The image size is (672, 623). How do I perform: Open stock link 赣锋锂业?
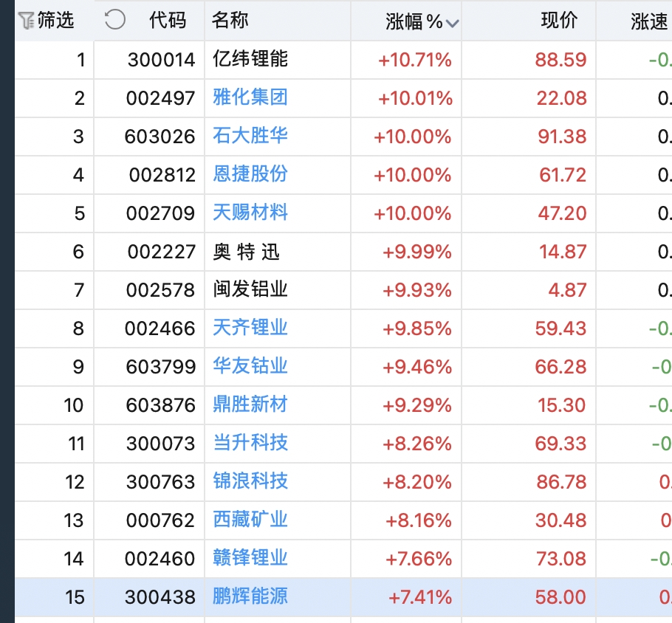250,558
